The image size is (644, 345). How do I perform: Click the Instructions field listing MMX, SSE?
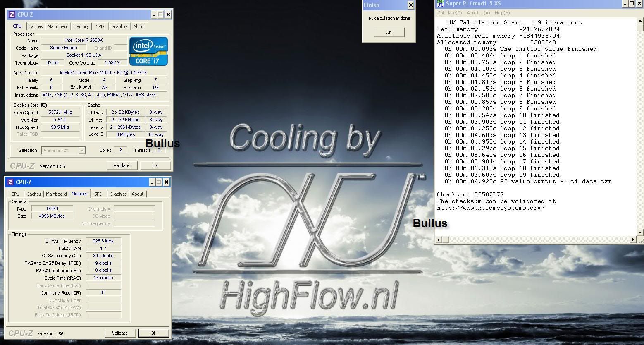click(103, 95)
